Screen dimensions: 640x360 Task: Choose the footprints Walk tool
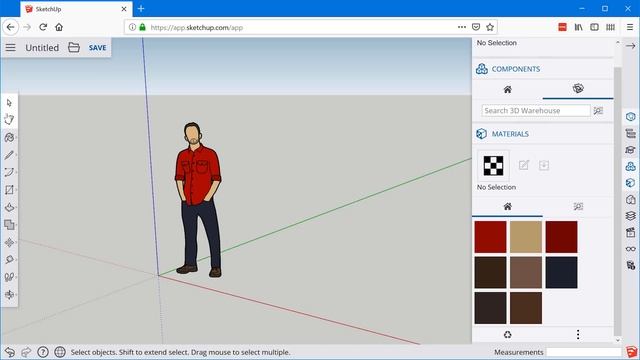pos(9,277)
